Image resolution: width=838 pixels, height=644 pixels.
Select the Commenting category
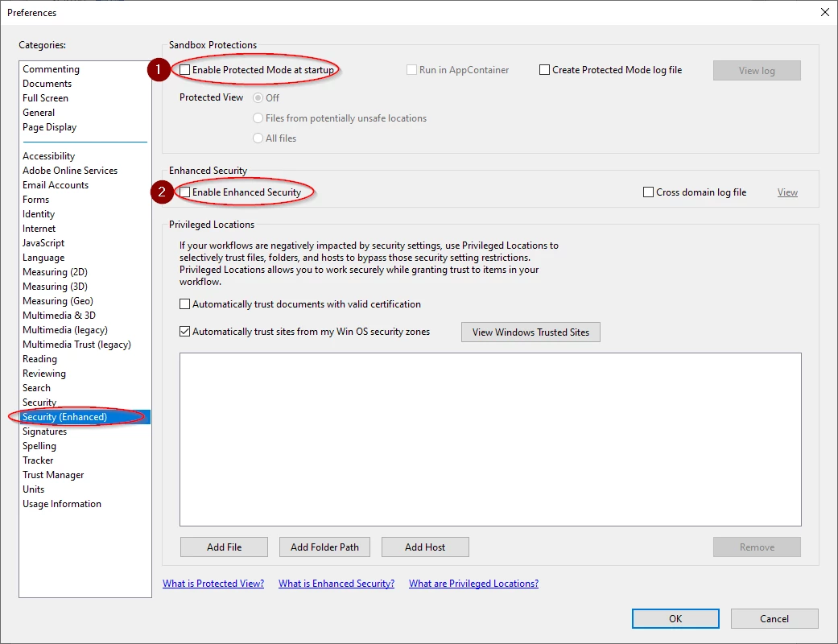coord(51,69)
